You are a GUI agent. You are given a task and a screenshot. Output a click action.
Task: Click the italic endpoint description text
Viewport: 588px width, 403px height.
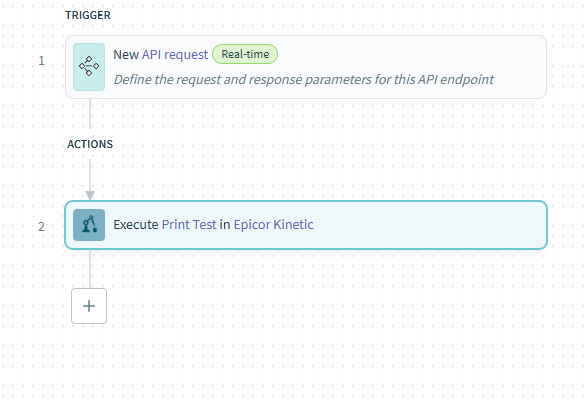(x=304, y=79)
